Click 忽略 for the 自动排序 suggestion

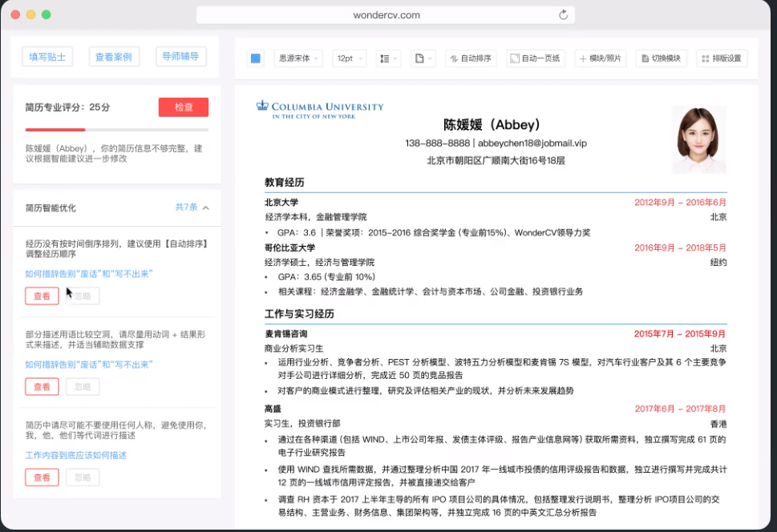point(83,296)
